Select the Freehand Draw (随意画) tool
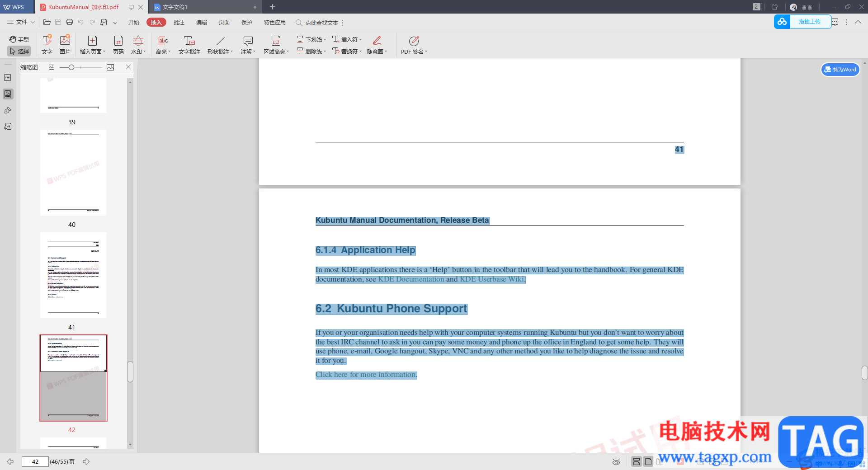The height and width of the screenshot is (470, 868). pyautogui.click(x=377, y=45)
